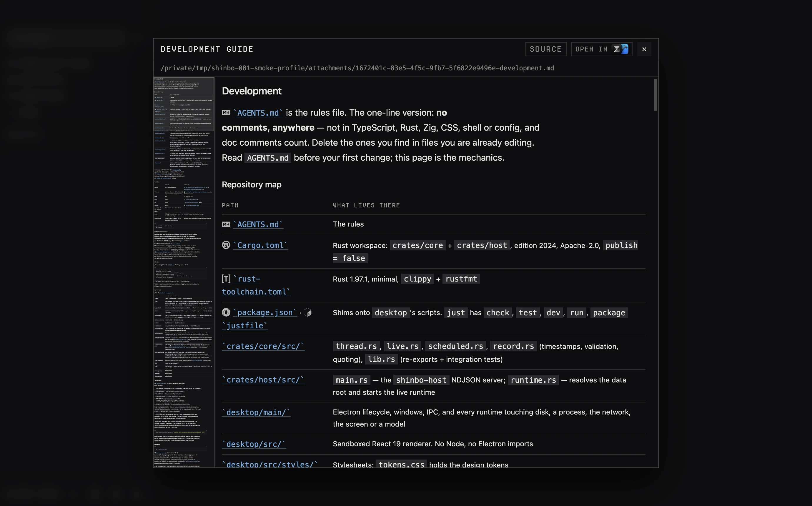Click markdown icon in AGENTS.md table row

[x=226, y=224]
